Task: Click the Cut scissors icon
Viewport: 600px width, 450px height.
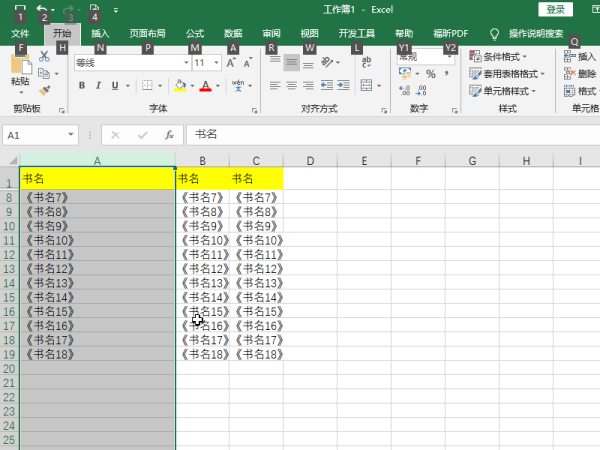Action: click(x=44, y=57)
